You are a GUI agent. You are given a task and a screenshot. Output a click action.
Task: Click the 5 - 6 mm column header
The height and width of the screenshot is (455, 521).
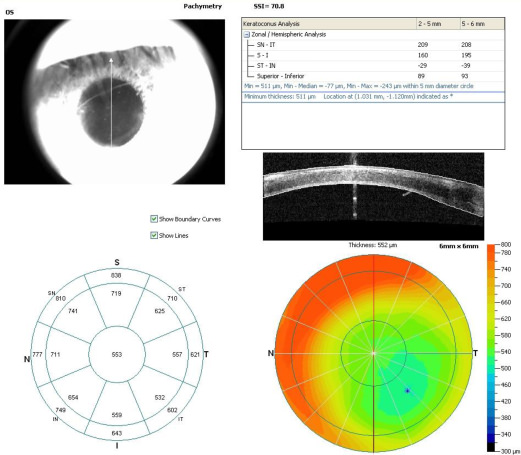click(482, 24)
